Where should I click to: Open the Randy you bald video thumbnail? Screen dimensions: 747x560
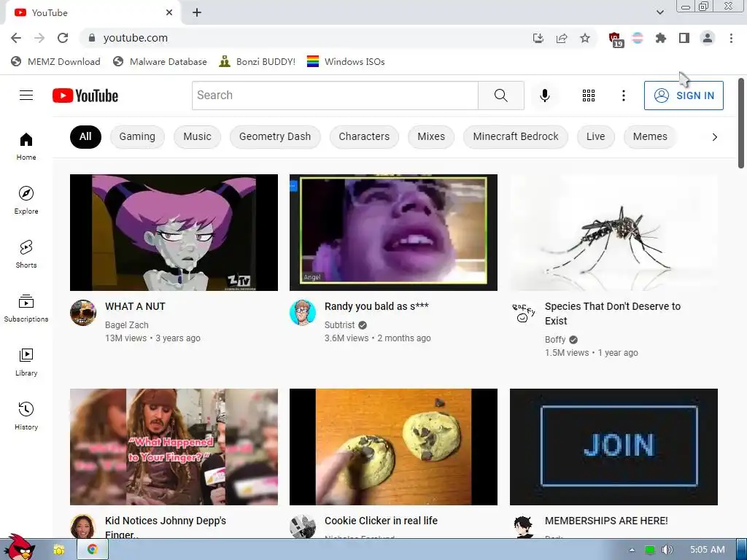(x=393, y=233)
